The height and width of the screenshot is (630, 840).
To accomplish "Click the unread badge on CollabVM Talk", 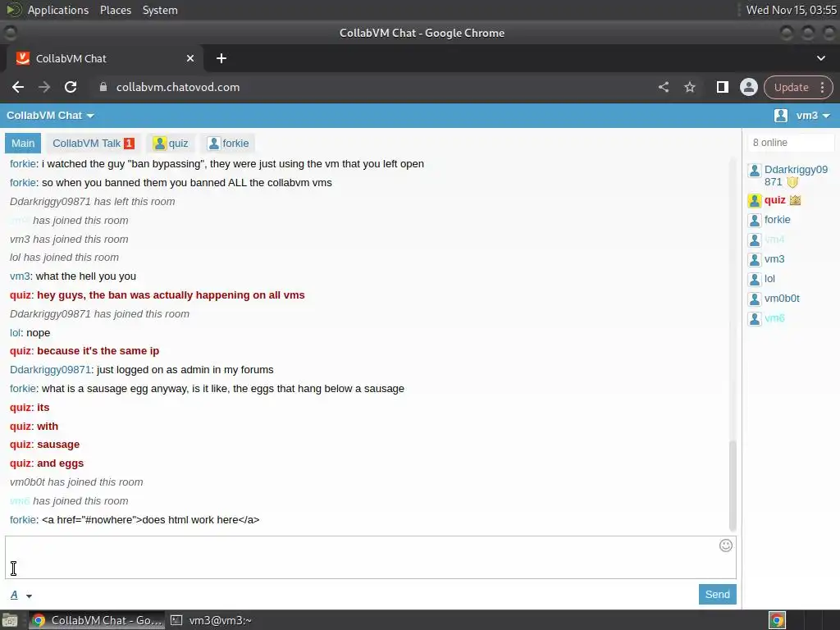I will click(129, 143).
